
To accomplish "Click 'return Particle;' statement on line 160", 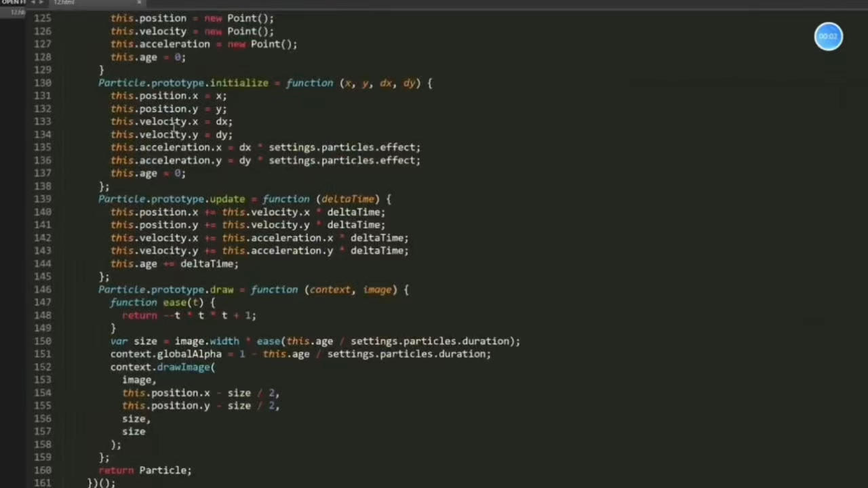I will (145, 470).
